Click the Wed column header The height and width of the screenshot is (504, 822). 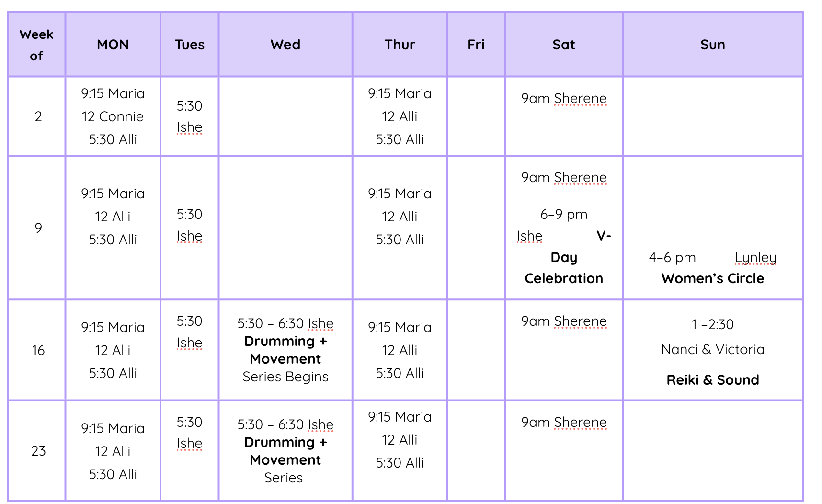tap(285, 45)
